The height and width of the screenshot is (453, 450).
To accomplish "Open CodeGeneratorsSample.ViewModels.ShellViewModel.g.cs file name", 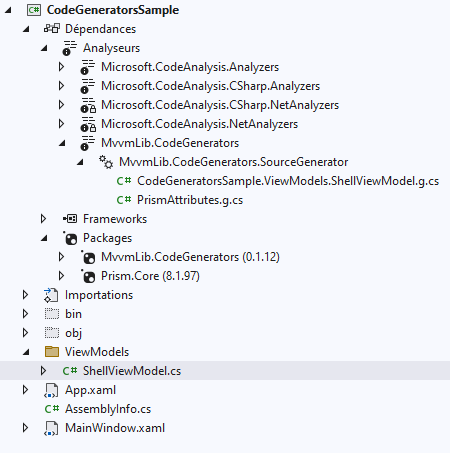I will 288,181.
